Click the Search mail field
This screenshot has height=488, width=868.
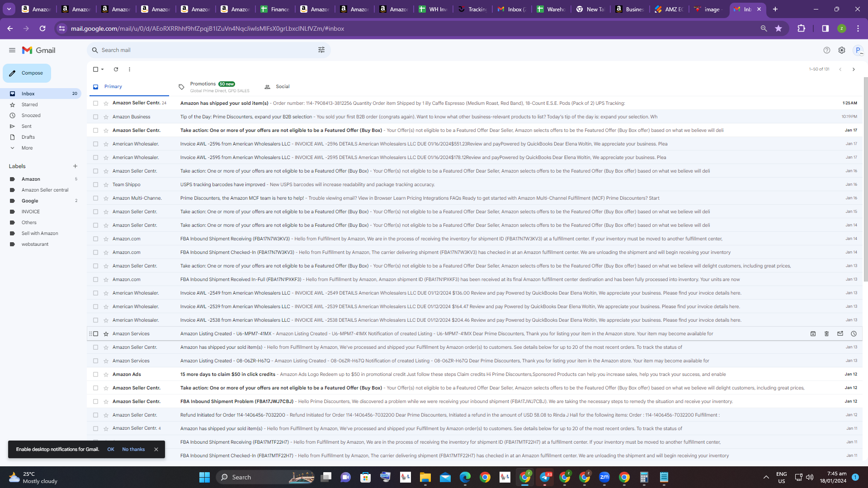(x=208, y=50)
